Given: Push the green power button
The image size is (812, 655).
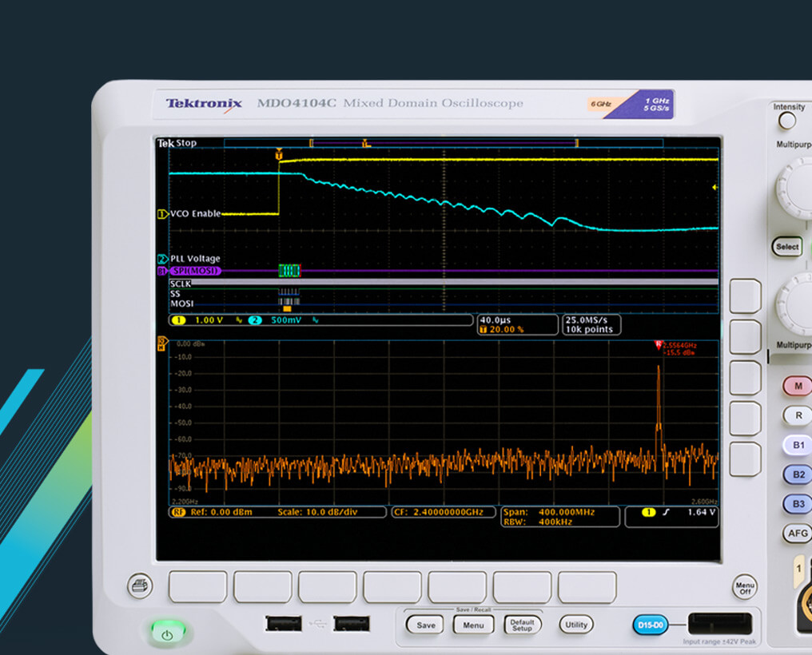Looking at the screenshot, I should (167, 633).
